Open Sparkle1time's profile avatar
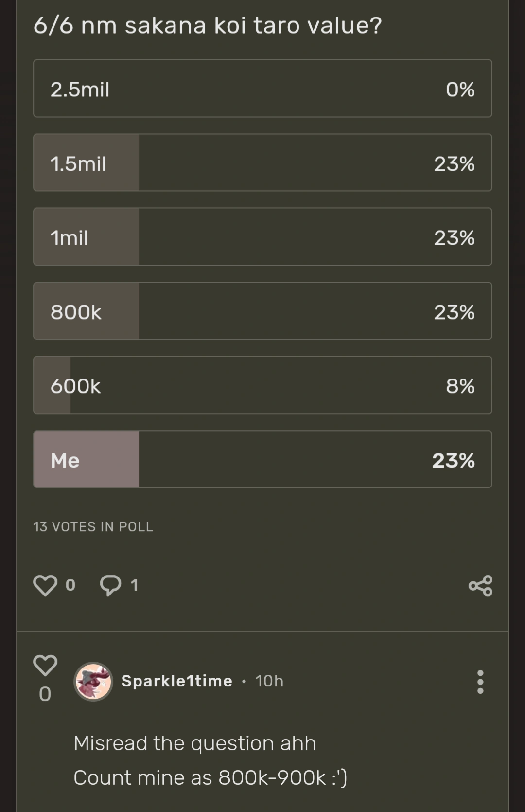525x812 pixels. (x=93, y=682)
